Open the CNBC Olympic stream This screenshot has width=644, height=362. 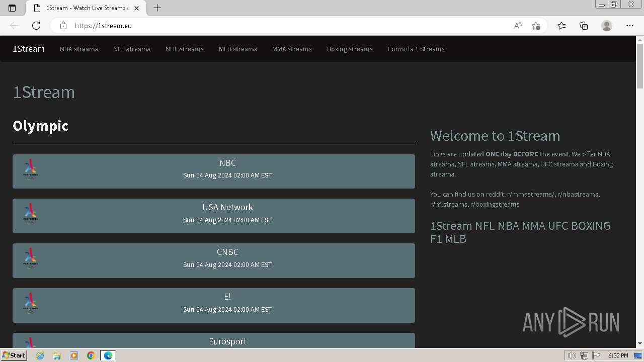click(x=214, y=260)
